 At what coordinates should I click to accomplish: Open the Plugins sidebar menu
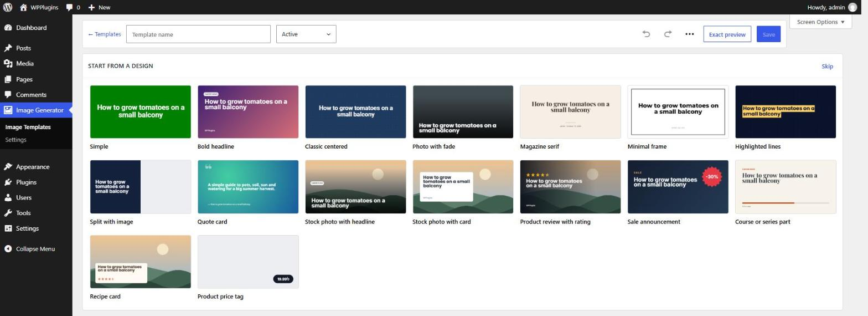click(x=26, y=182)
